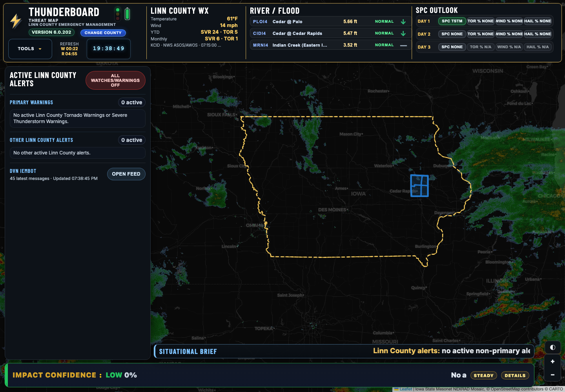Screen dimensions: 565x392
Task: Click the Other Linn County Alerts heading
Action: tap(41, 140)
